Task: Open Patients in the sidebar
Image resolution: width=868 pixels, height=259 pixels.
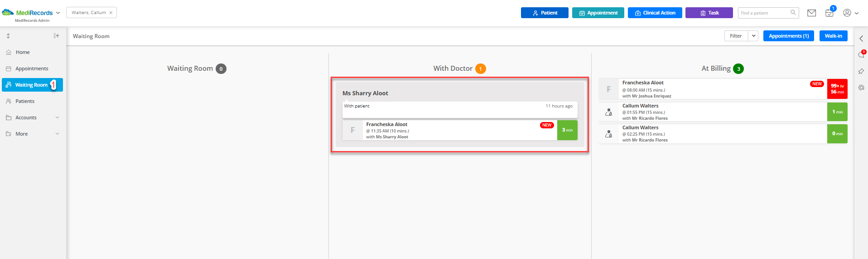Action: tap(25, 101)
